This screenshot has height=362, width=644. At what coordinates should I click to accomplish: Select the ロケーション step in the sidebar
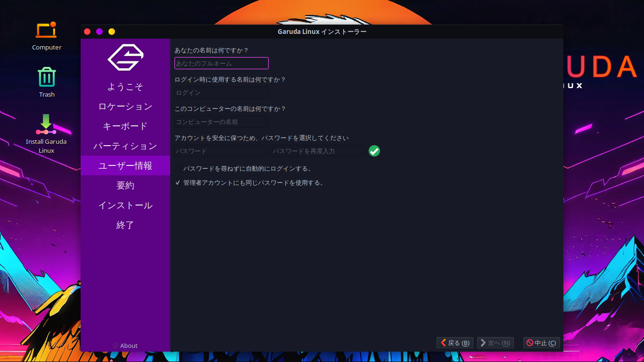(x=125, y=107)
